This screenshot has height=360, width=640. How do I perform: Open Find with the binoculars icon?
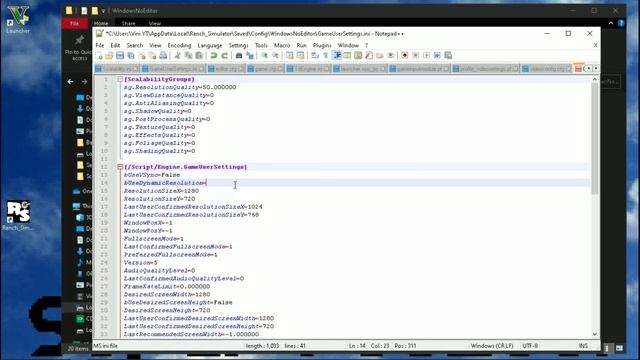(x=239, y=56)
